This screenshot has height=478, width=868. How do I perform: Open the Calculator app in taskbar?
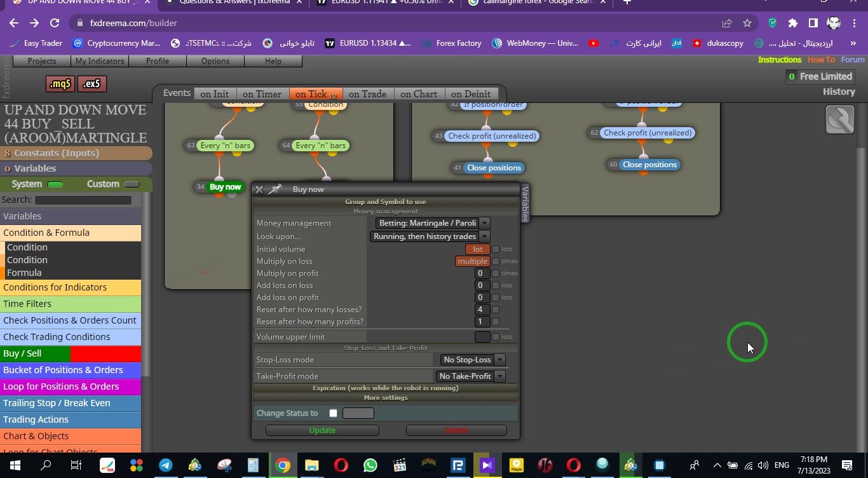tap(254, 465)
